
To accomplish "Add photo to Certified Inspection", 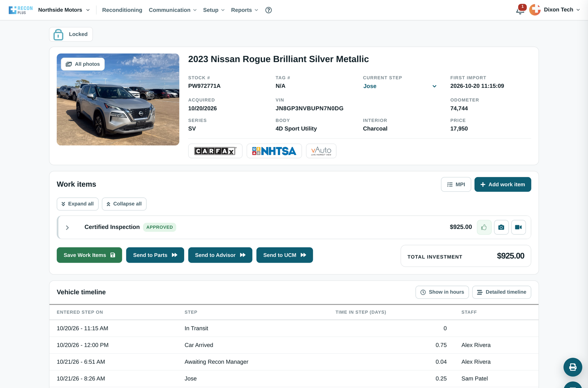I will coord(501,227).
